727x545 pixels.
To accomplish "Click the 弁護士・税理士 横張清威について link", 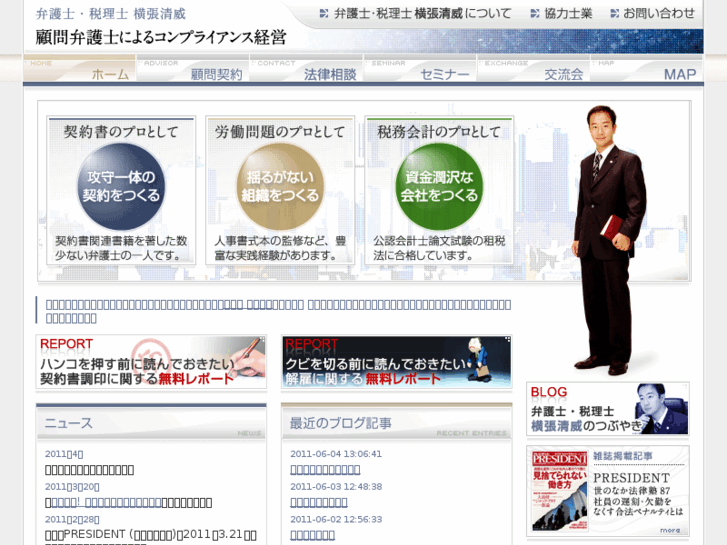I will [422, 13].
